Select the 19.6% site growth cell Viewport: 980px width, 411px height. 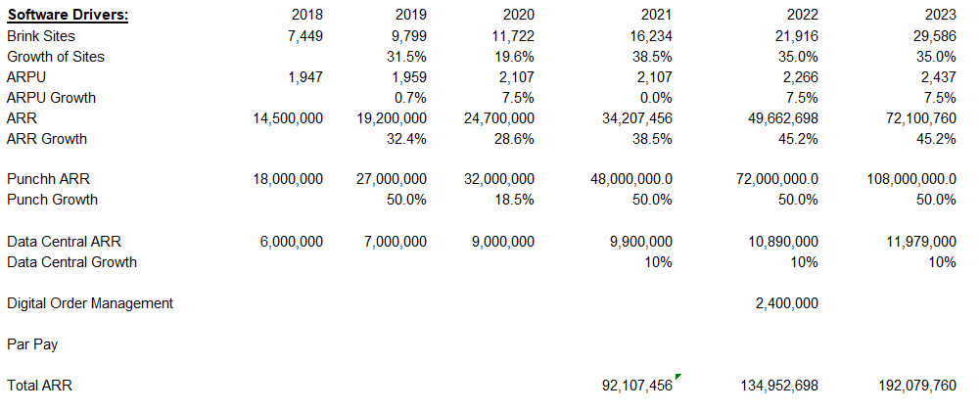(514, 56)
